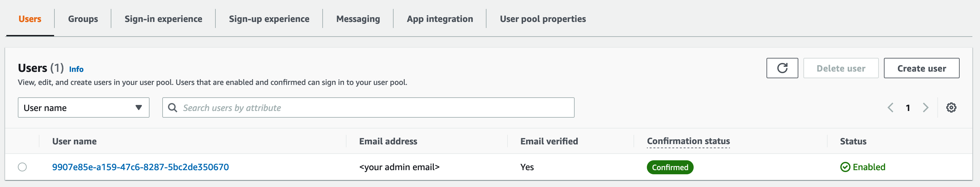Open the App integration tab
Screen dimensions: 980x187
pos(440,19)
